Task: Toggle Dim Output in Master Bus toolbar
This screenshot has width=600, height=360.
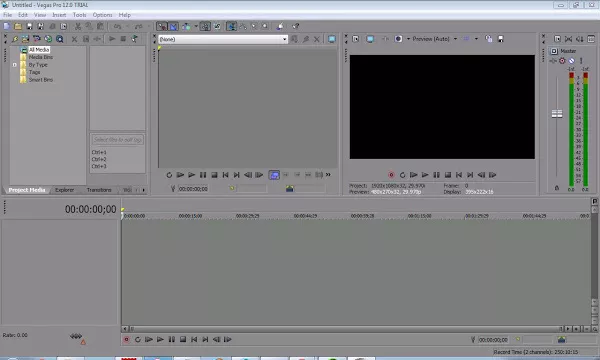Action: click(x=580, y=39)
